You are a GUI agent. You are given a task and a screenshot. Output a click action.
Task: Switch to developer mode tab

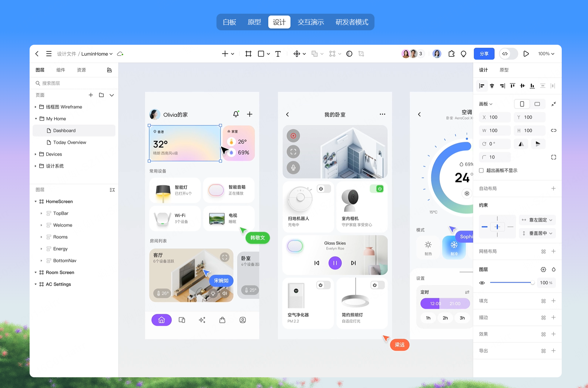pos(352,22)
